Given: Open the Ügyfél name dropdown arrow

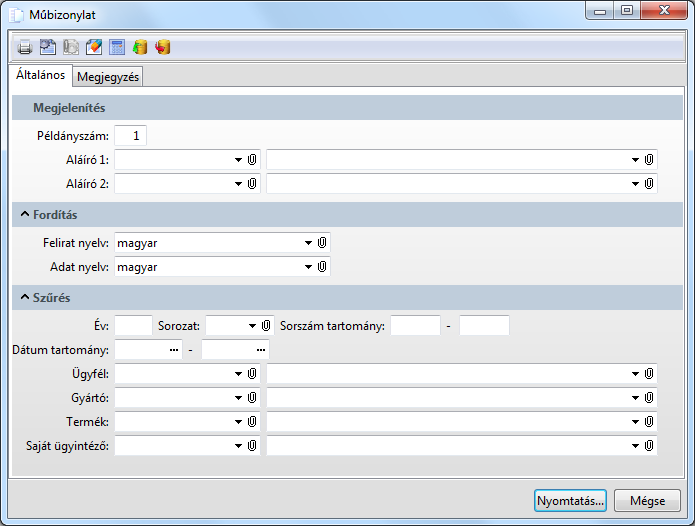Looking at the screenshot, I should tap(636, 374).
